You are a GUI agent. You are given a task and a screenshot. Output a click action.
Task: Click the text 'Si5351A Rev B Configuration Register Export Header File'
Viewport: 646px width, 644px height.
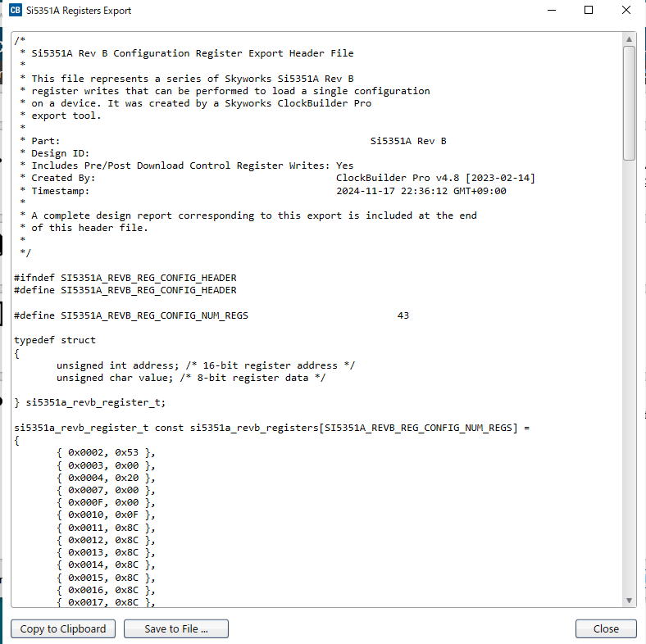pos(193,53)
